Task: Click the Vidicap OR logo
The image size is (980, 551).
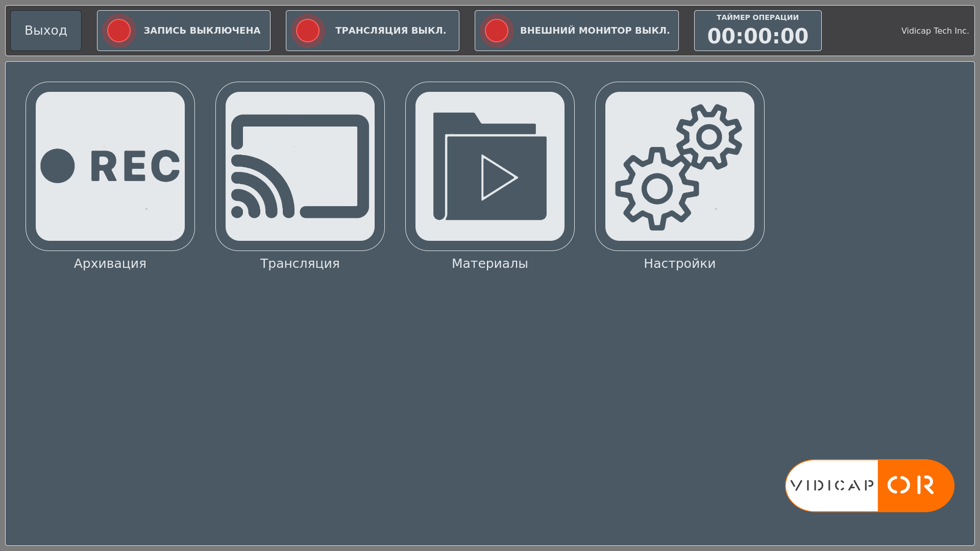Action: [870, 486]
